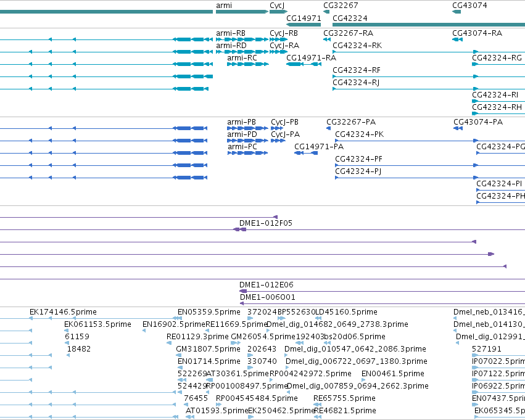Select EST EK061153.5prime label
Viewport: 525px width, 420px height.
tap(97, 324)
